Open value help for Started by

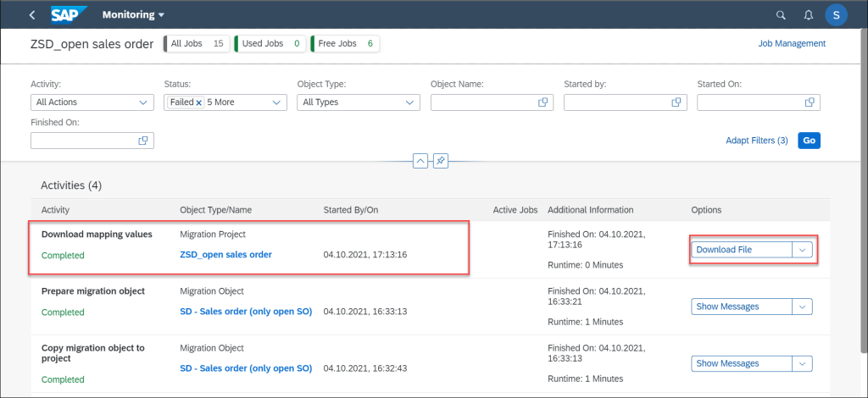676,102
